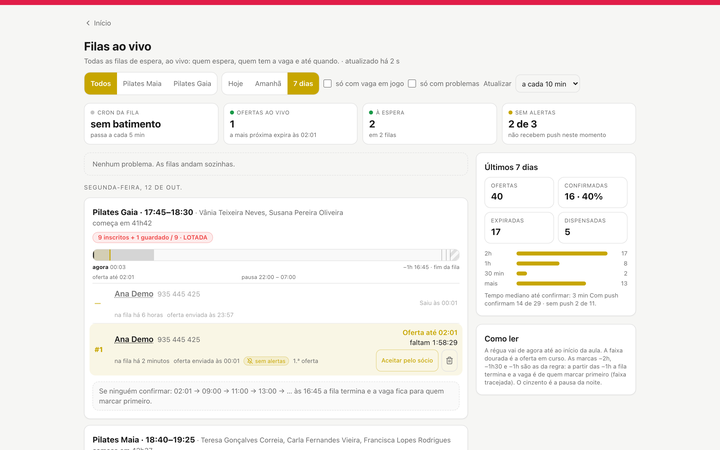Click 'Aceitar pelo sócio' button
720x450 pixels.
coord(407,360)
